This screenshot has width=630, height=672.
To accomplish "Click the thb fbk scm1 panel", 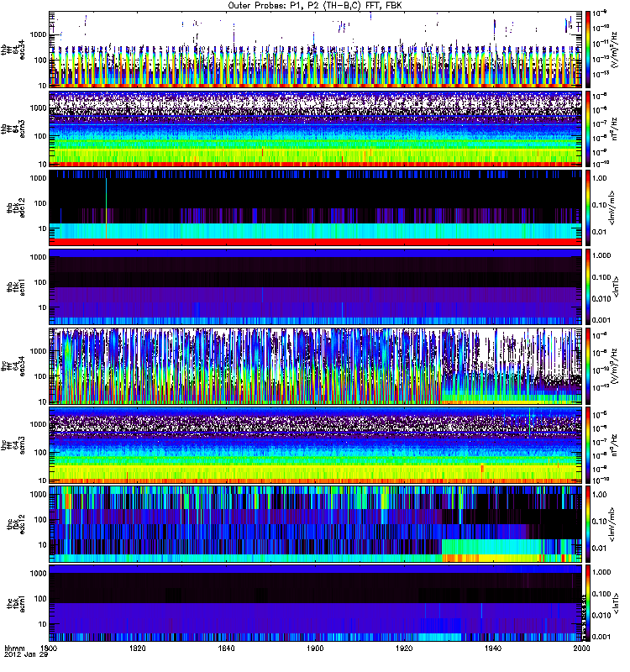I will click(316, 286).
